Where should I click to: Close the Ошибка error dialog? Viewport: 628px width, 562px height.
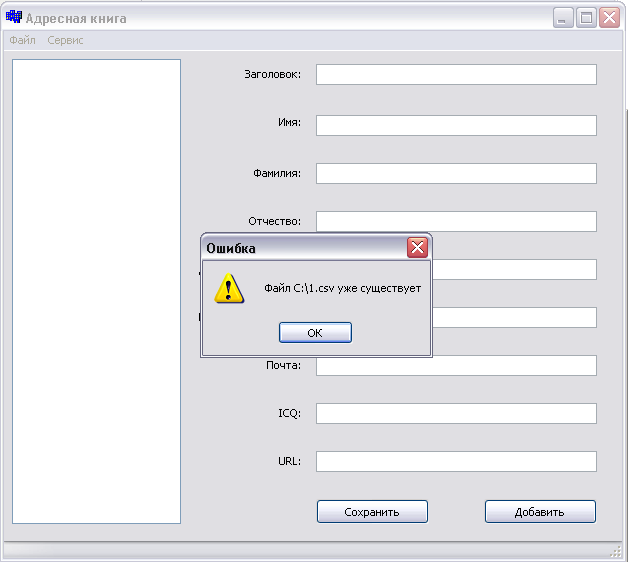pos(417,248)
